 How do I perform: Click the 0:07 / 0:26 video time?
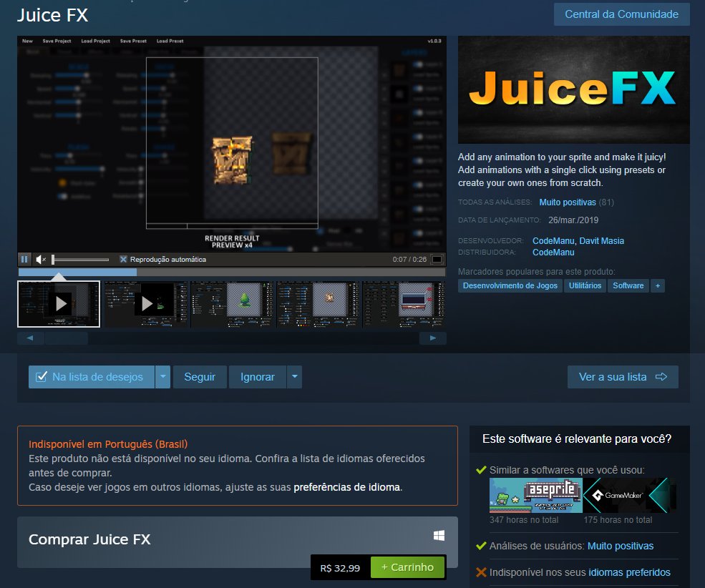409,259
